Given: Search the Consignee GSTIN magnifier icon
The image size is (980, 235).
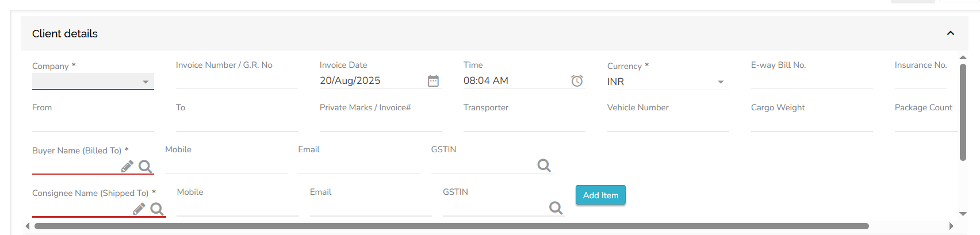Looking at the screenshot, I should coord(556,207).
